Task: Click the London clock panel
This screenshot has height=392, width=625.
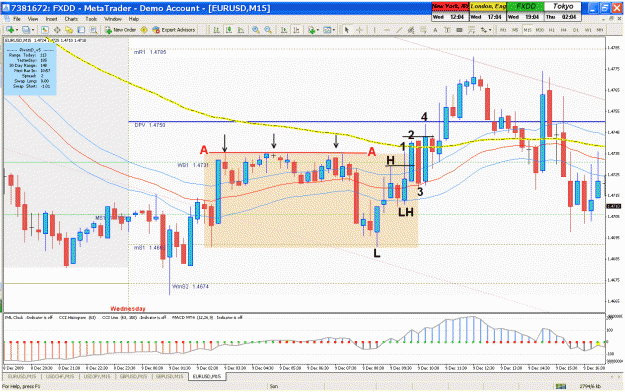Action: (488, 12)
